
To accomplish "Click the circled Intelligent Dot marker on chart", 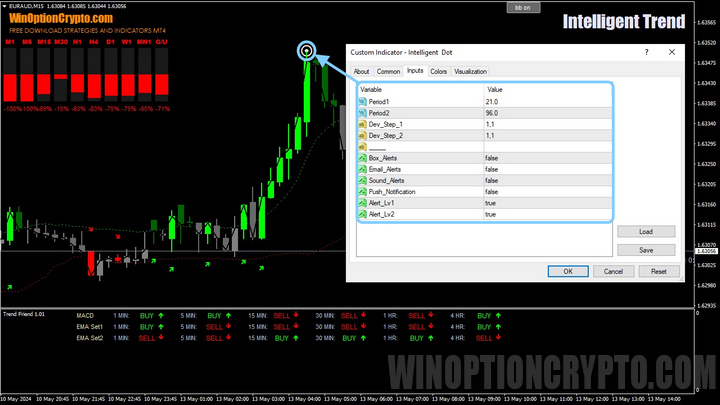I will [x=307, y=51].
